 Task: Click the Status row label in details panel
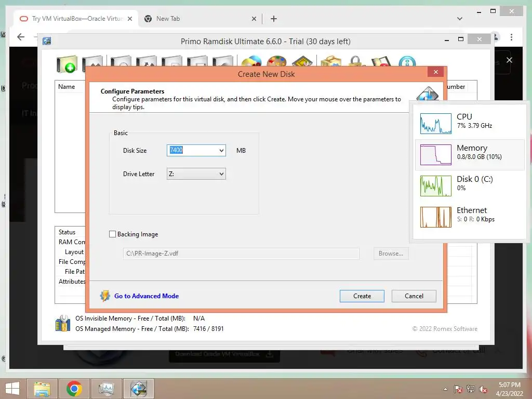point(67,232)
